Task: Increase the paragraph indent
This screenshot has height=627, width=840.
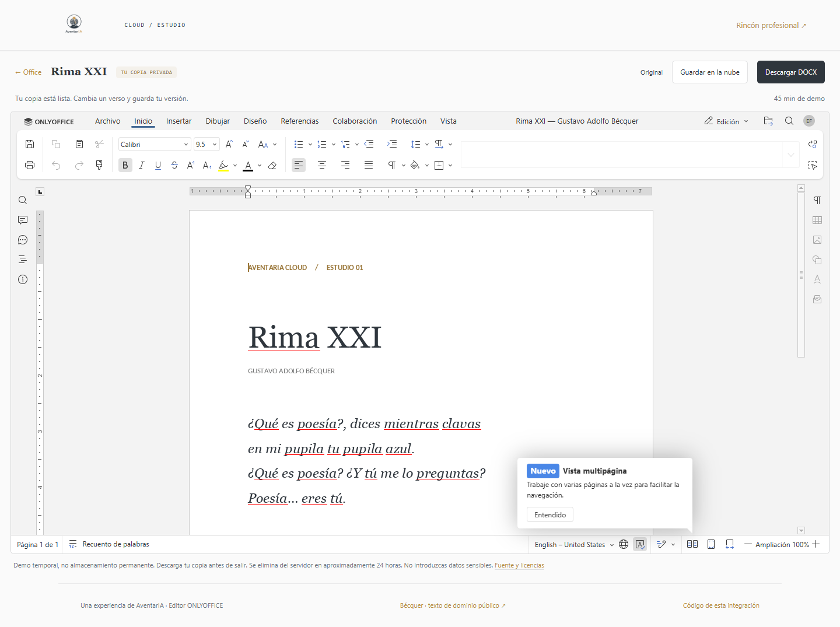Action: (x=392, y=144)
